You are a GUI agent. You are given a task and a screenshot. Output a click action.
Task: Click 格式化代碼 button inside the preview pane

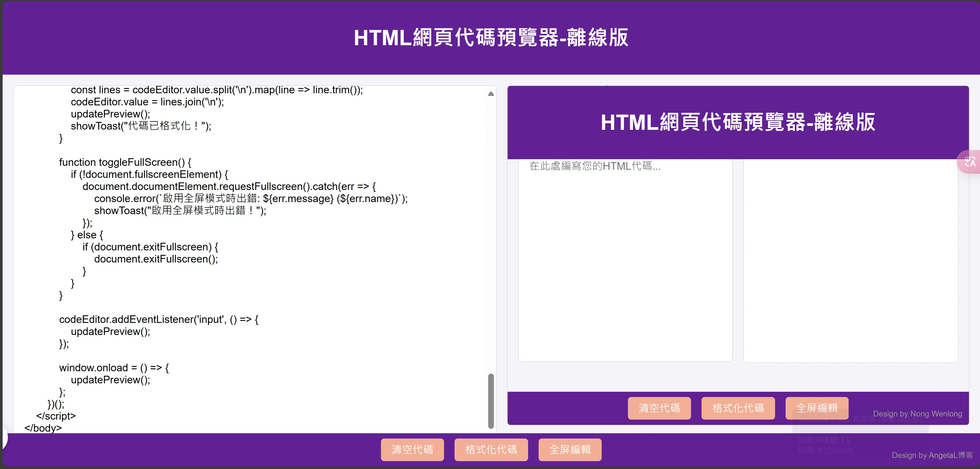click(738, 408)
